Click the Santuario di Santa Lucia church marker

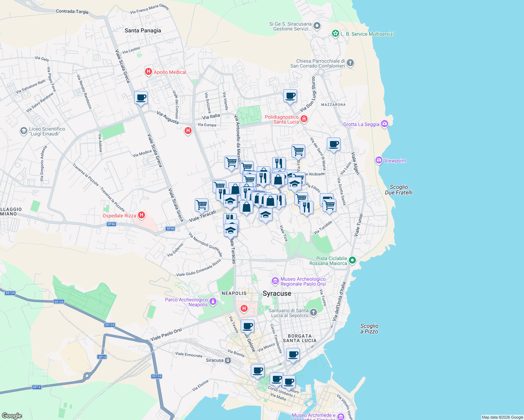pyautogui.click(x=313, y=312)
